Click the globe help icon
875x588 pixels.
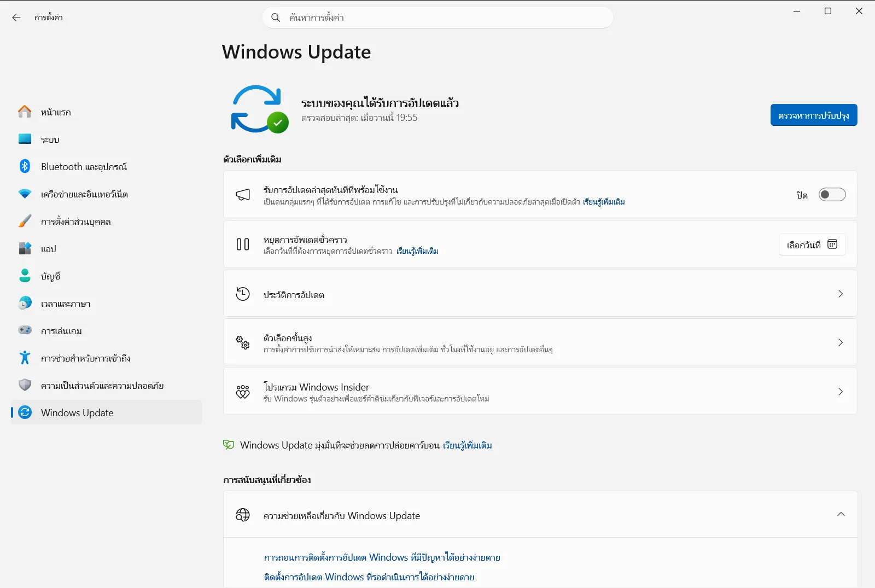point(243,515)
